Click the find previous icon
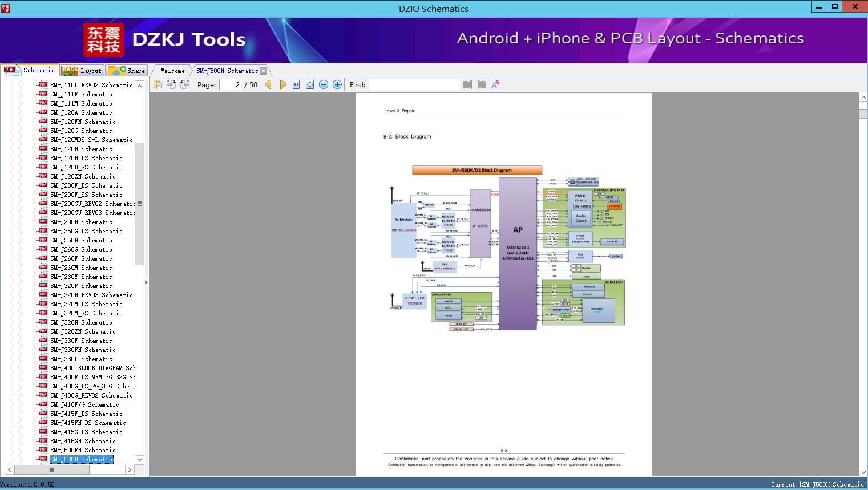Viewport: 868px width, 490px height. [x=468, y=84]
